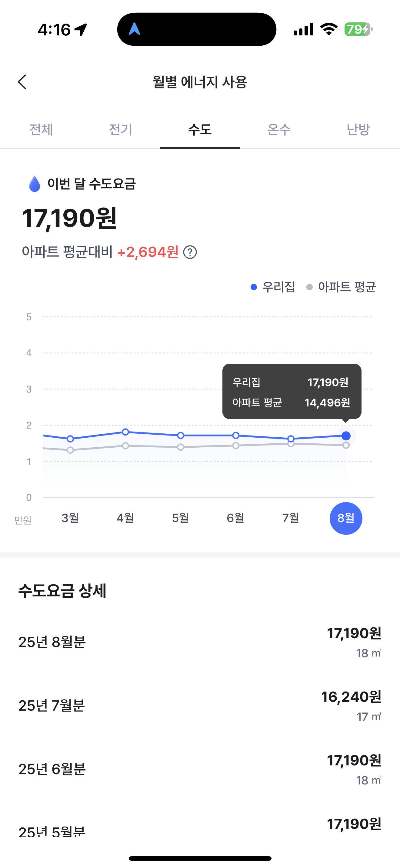Switch to the 전기 tab
This screenshot has width=400, height=868.
pos(120,130)
